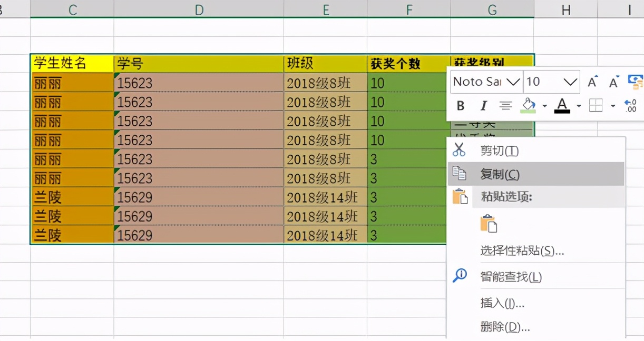Expand the font color dropdown arrow

coord(579,106)
